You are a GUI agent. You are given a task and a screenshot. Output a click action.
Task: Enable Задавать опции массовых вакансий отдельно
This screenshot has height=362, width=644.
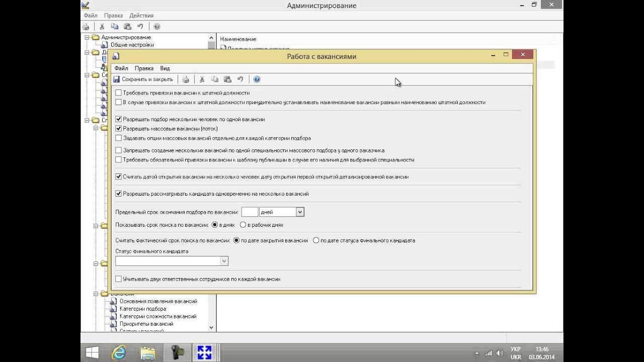pos(119,138)
